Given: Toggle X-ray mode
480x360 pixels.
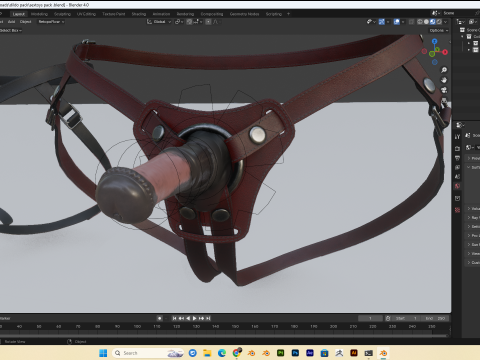Looking at the screenshot, I should (x=412, y=22).
